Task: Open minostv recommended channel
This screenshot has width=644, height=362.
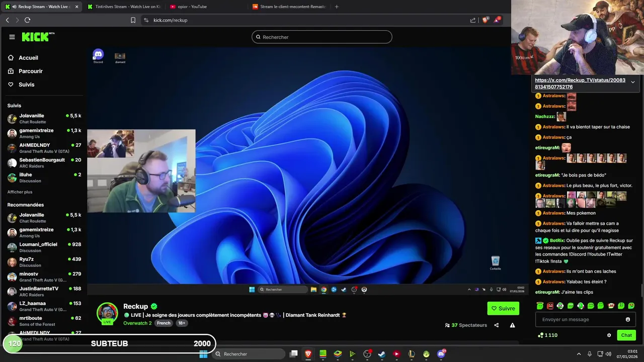Action: [44, 277]
